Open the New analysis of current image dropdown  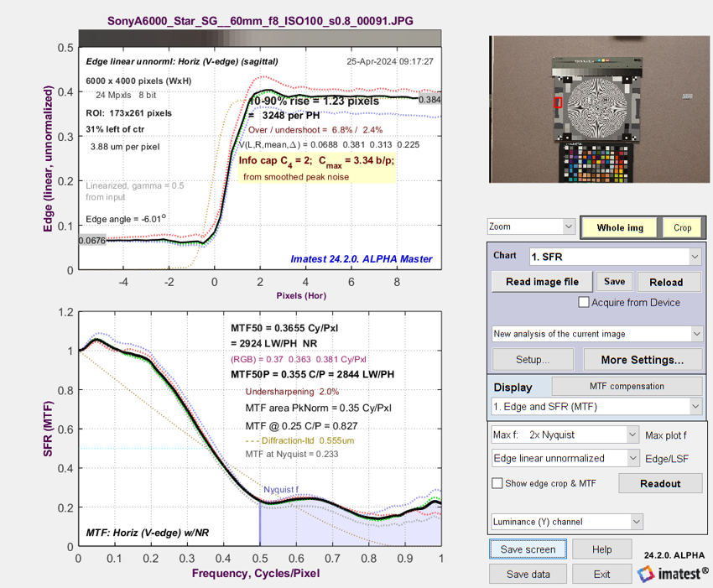click(x=597, y=334)
